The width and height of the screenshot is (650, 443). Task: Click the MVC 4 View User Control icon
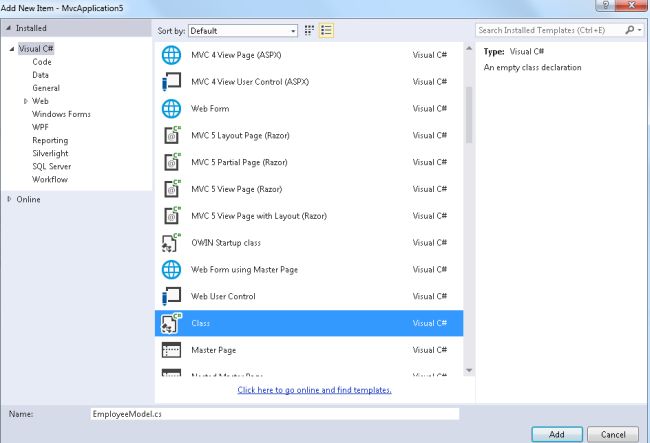click(x=171, y=82)
